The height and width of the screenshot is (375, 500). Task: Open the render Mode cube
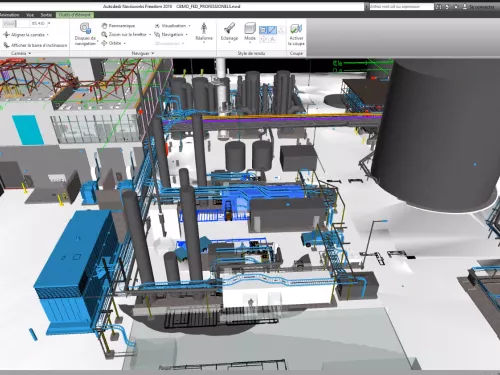250,32
